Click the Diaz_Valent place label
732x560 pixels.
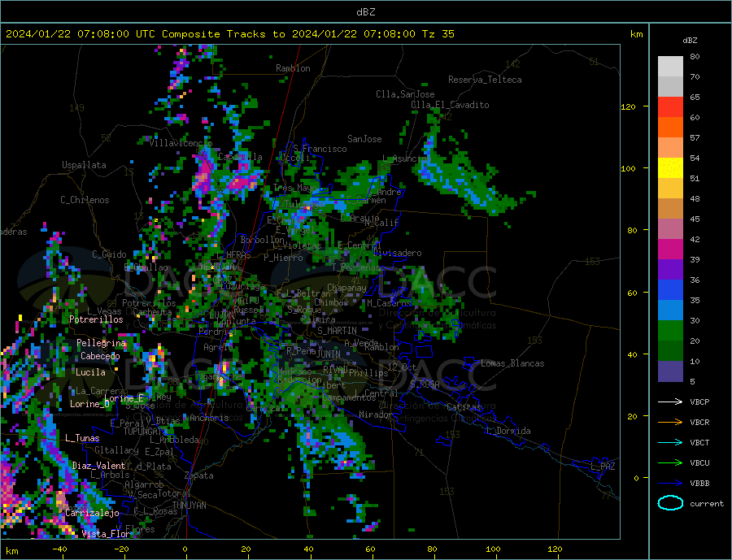pyautogui.click(x=98, y=465)
